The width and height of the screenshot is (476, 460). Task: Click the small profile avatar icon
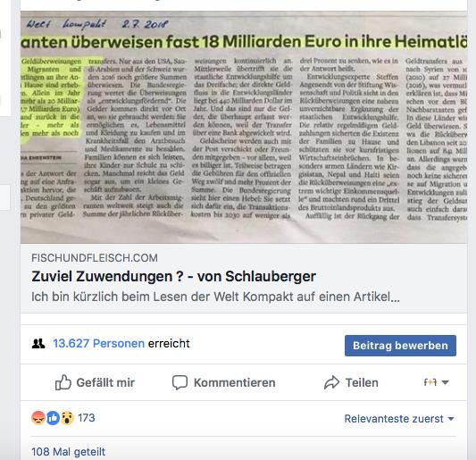click(x=430, y=382)
